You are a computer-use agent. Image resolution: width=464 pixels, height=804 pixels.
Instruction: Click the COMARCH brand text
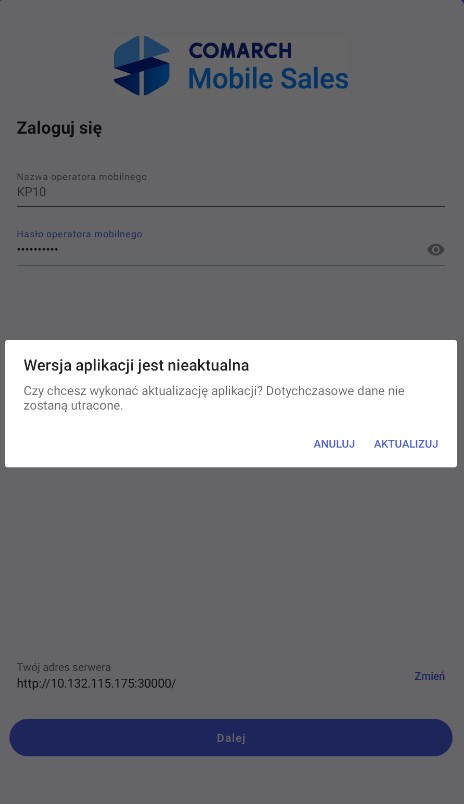[240, 51]
